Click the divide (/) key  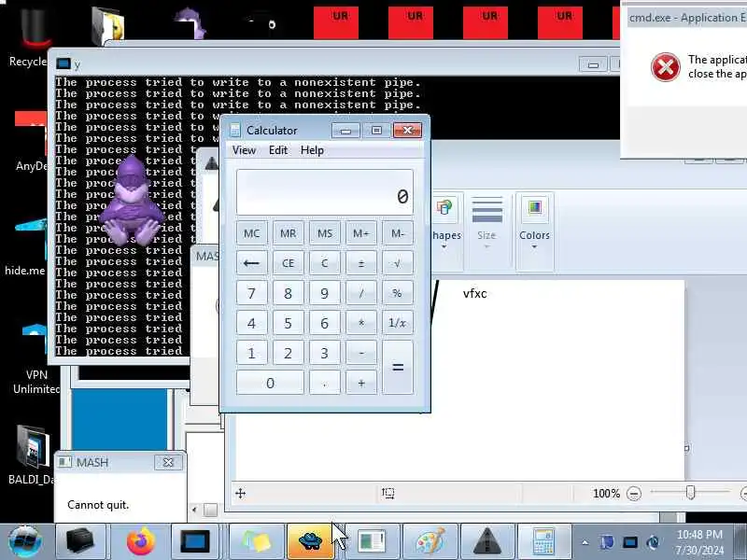(361, 293)
